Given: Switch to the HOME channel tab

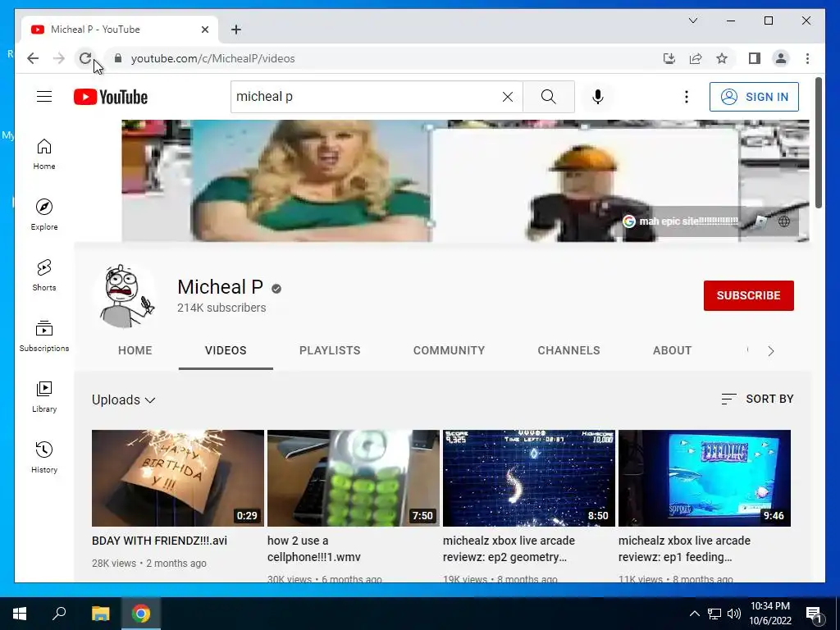Looking at the screenshot, I should (135, 350).
